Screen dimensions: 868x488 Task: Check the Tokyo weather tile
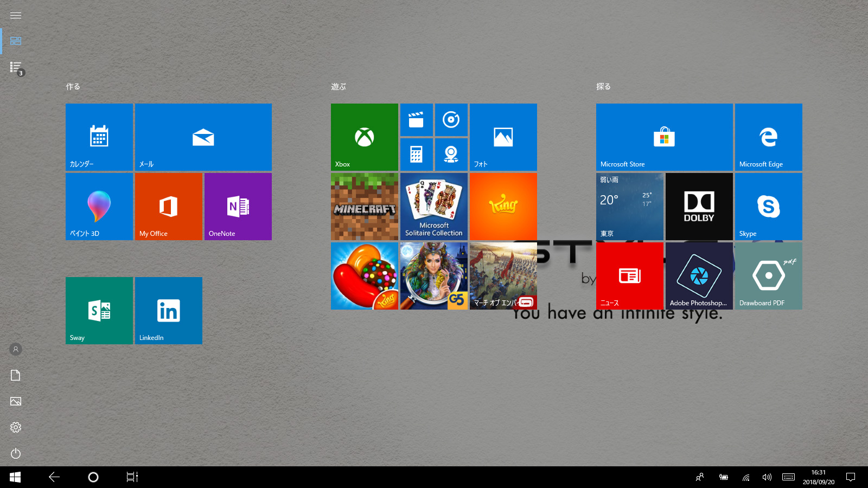pyautogui.click(x=630, y=206)
